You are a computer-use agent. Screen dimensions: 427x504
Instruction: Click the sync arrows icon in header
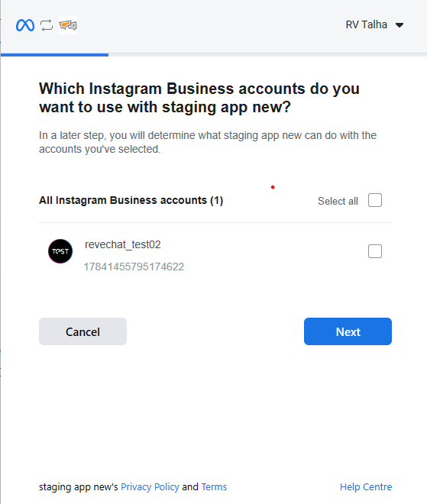(x=47, y=25)
